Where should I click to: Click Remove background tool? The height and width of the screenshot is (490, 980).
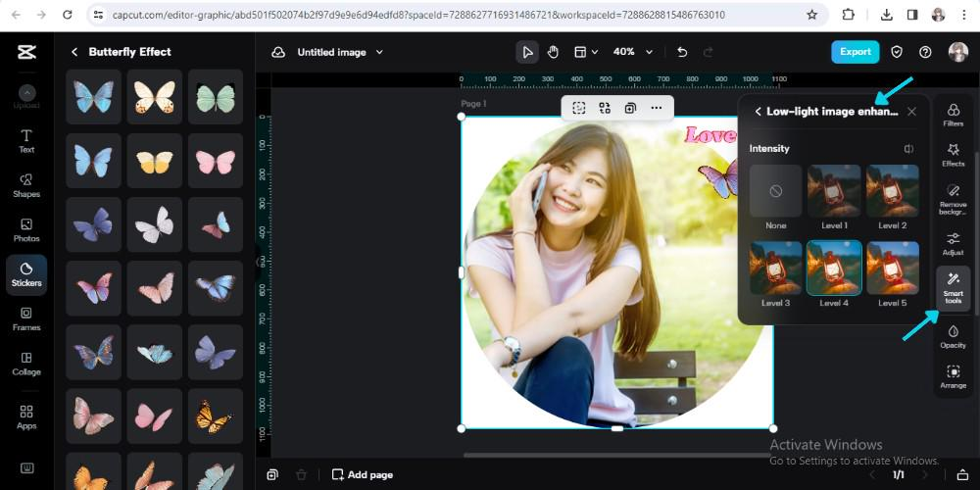tap(954, 199)
